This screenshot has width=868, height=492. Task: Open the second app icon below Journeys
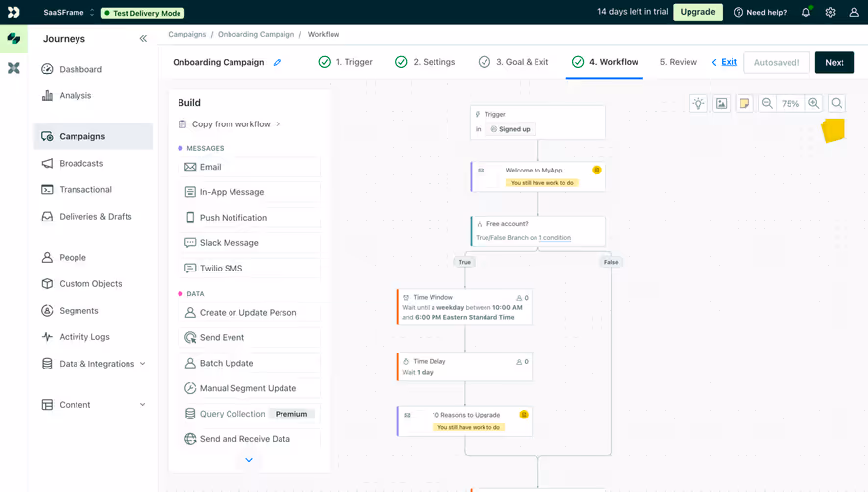pyautogui.click(x=14, y=68)
